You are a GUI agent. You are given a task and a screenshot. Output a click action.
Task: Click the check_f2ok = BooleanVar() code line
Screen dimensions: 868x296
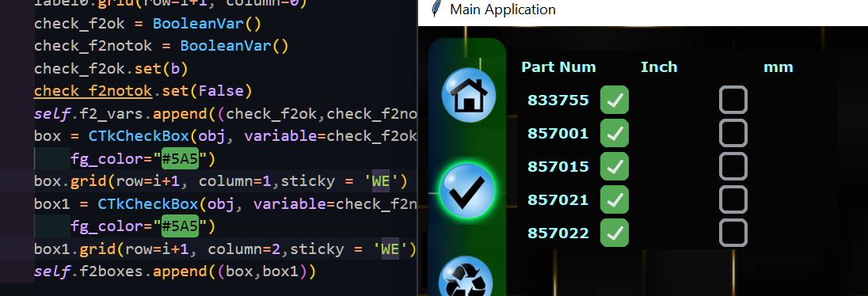point(147,25)
